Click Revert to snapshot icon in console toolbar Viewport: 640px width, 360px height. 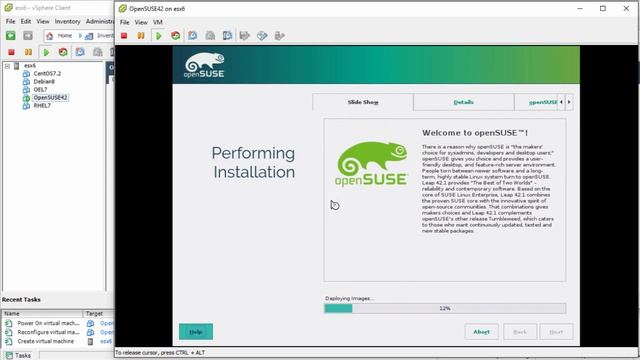click(x=210, y=36)
